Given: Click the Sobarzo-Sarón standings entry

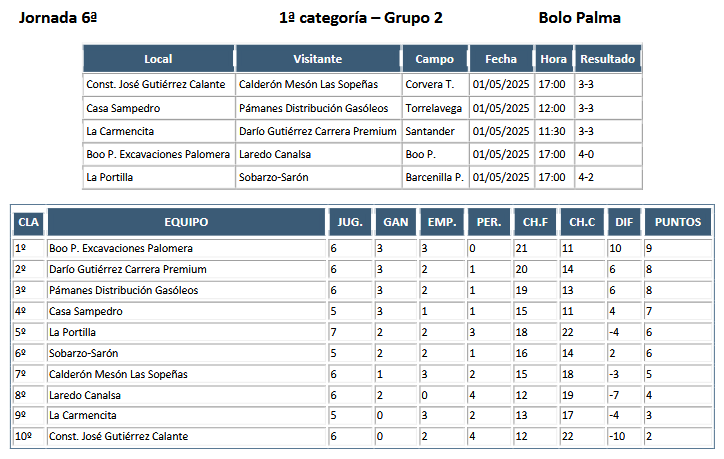Looking at the screenshot, I should coord(84,353).
